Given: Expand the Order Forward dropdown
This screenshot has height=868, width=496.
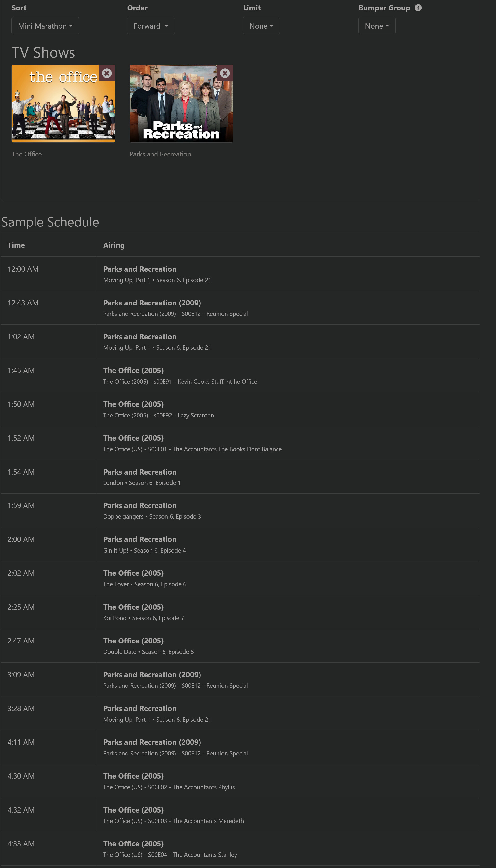Looking at the screenshot, I should [x=151, y=26].
